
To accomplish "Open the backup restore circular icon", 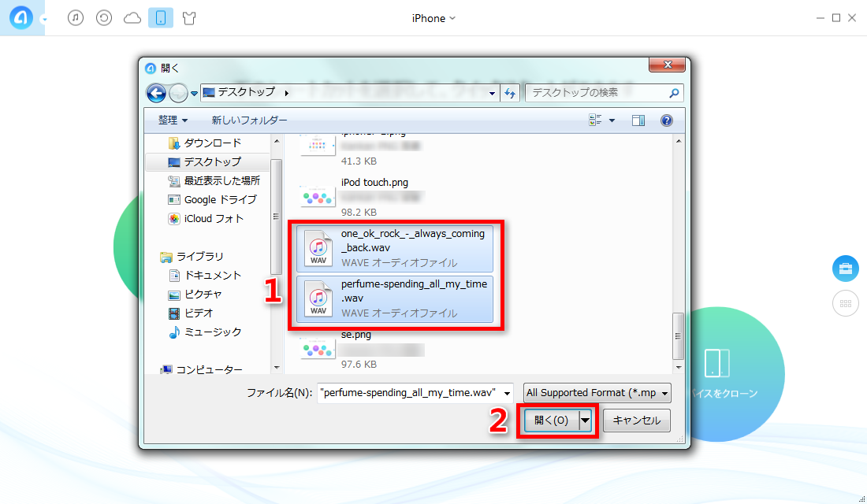I will tap(104, 17).
